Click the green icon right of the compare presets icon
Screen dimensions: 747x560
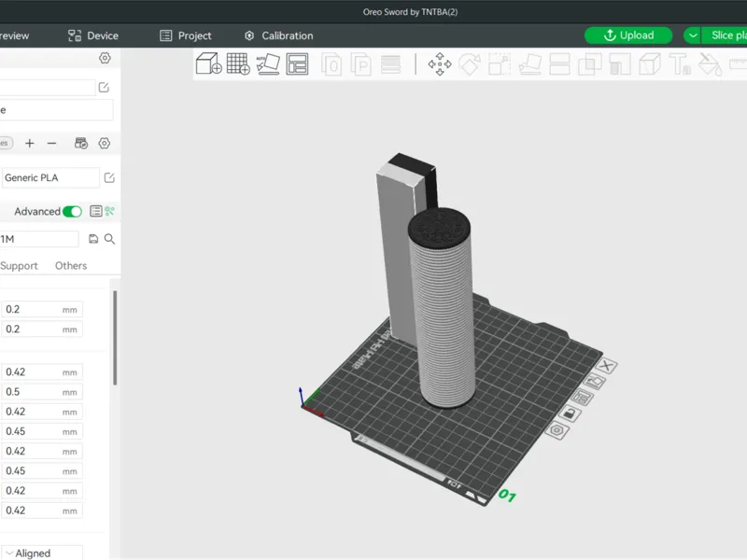(110, 211)
